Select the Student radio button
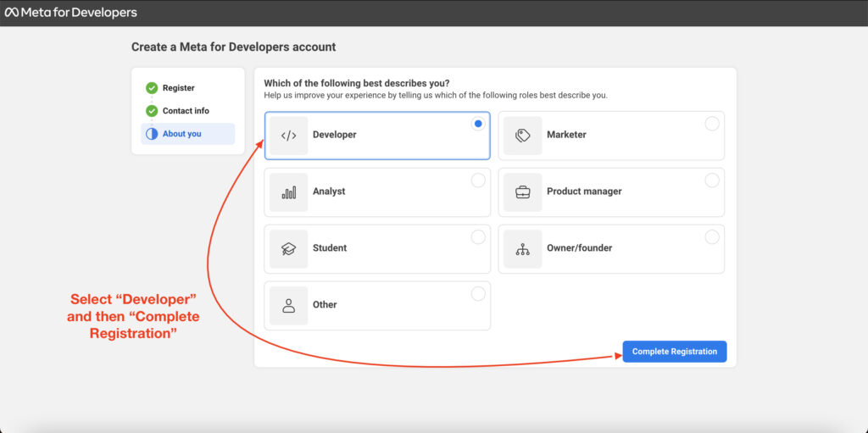Viewport: 868px width, 433px height. click(478, 237)
